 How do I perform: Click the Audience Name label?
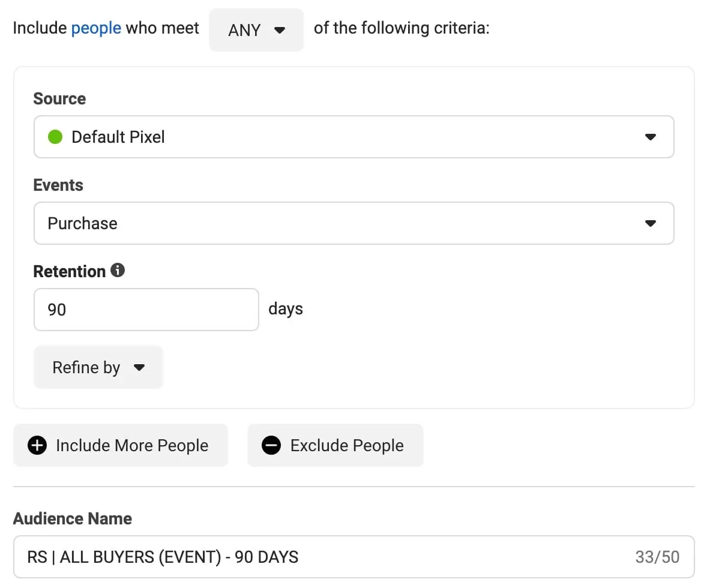click(x=73, y=518)
